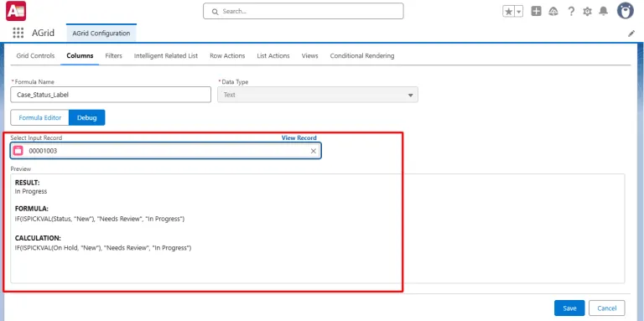Open the global actions plus icon
The image size is (644, 321).
click(x=536, y=12)
